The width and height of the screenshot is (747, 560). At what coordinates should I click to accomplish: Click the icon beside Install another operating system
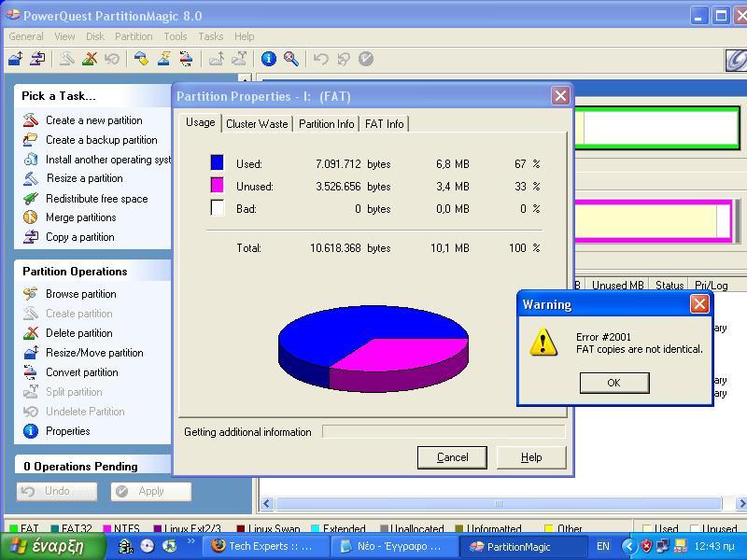(31, 159)
